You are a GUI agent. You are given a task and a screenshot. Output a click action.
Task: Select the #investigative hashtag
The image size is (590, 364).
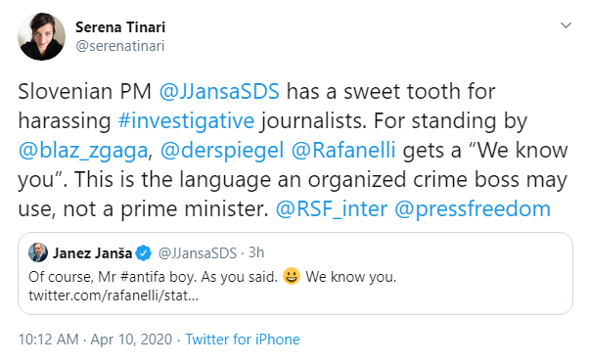pyautogui.click(x=186, y=120)
